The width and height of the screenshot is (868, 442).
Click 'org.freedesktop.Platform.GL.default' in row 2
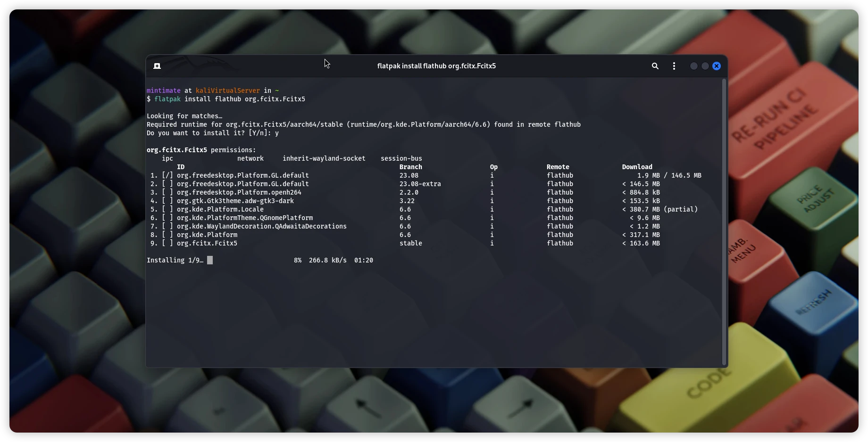pyautogui.click(x=243, y=184)
